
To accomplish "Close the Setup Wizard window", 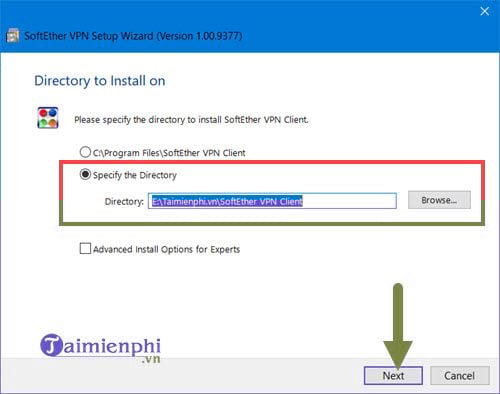I will (x=485, y=11).
